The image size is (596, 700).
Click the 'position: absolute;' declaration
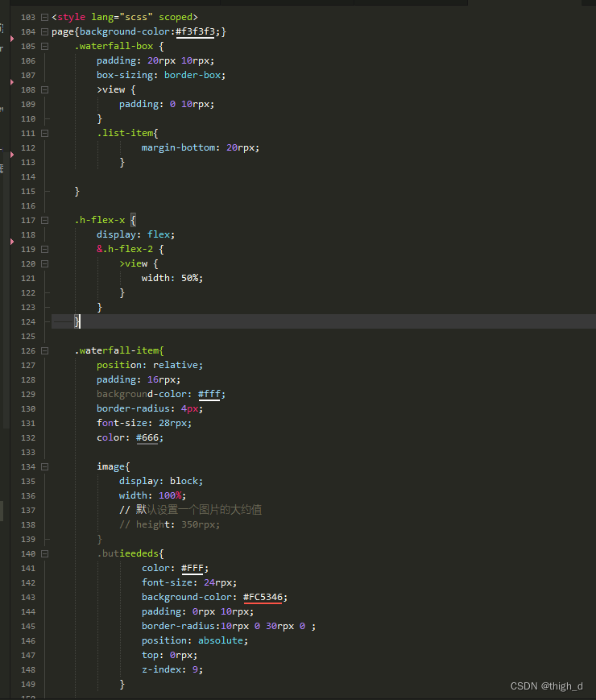click(195, 640)
